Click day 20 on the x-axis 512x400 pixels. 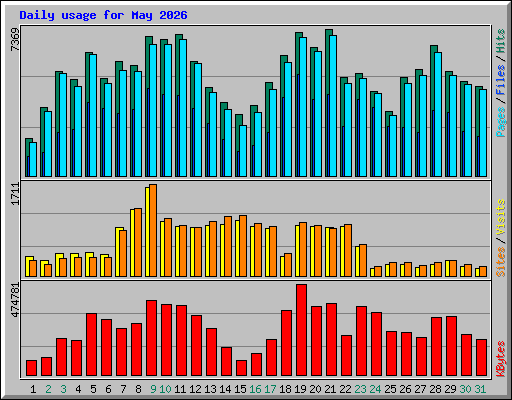pos(315,389)
